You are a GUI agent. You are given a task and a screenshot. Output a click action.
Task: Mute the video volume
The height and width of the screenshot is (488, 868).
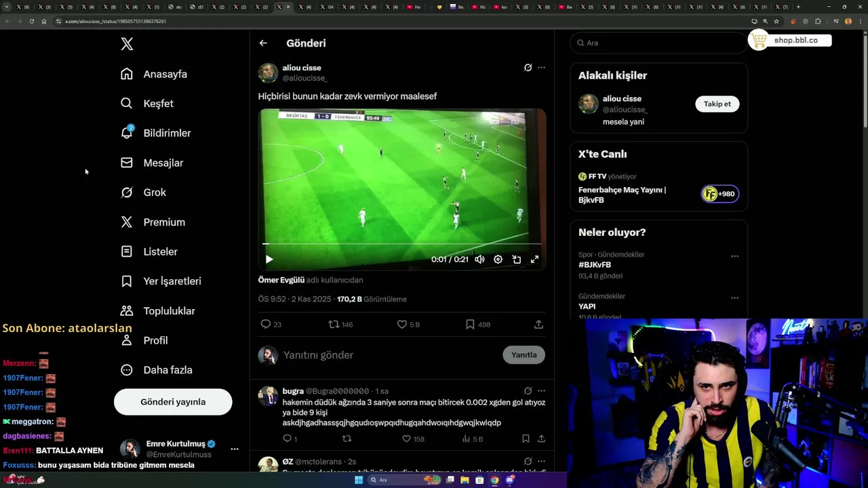[479, 259]
